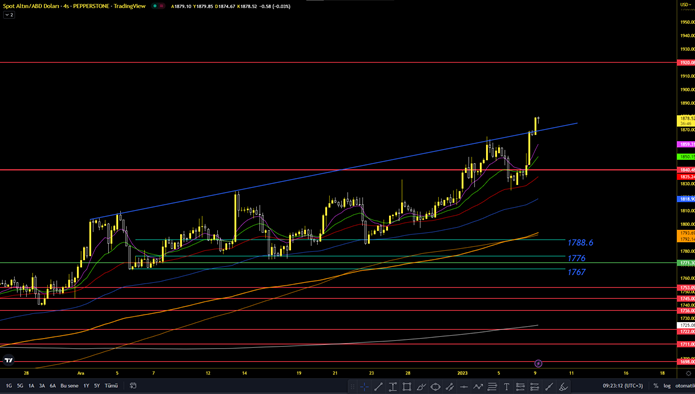Select the ray line tool
Screen dimensions: 695x394
(x=549, y=387)
